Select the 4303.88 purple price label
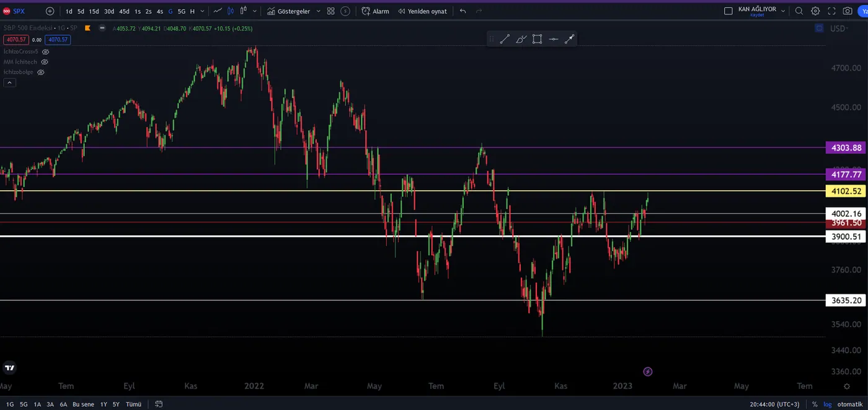868x410 pixels. (x=846, y=147)
